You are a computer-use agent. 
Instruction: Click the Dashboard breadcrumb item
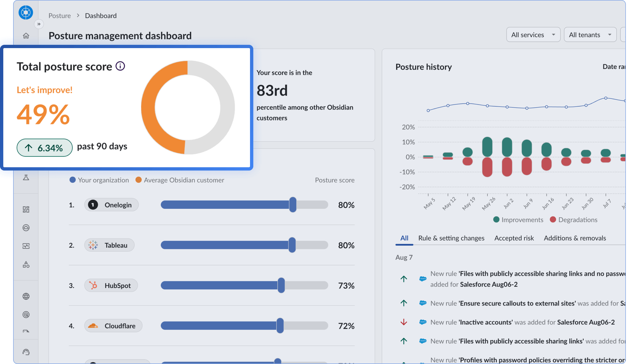tap(101, 16)
